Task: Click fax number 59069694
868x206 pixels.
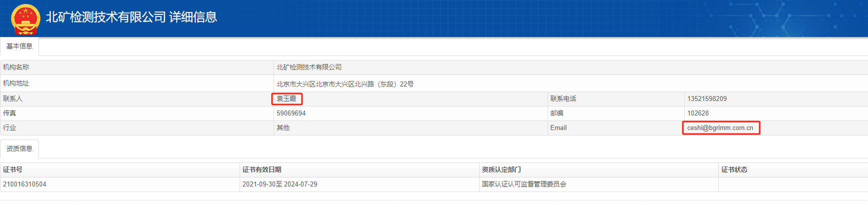Action: 291,113
